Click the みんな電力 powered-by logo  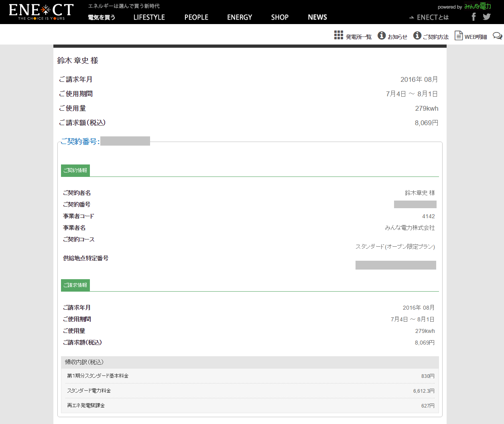[x=478, y=6]
